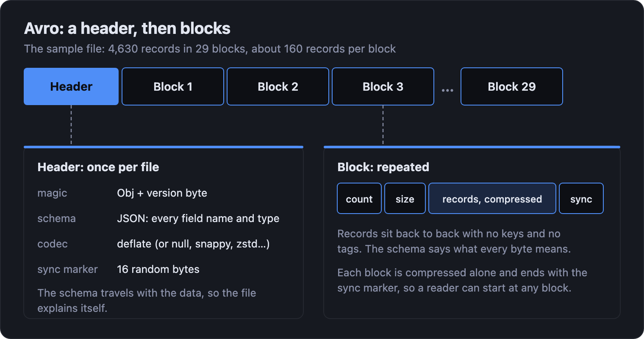The width and height of the screenshot is (644, 339).
Task: Click the paragraph starting 'Records sit back to back'
Action: [x=454, y=241]
